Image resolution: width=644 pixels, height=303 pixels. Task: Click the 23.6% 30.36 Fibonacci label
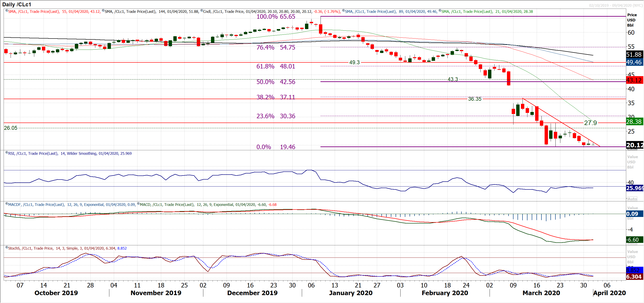tap(276, 116)
